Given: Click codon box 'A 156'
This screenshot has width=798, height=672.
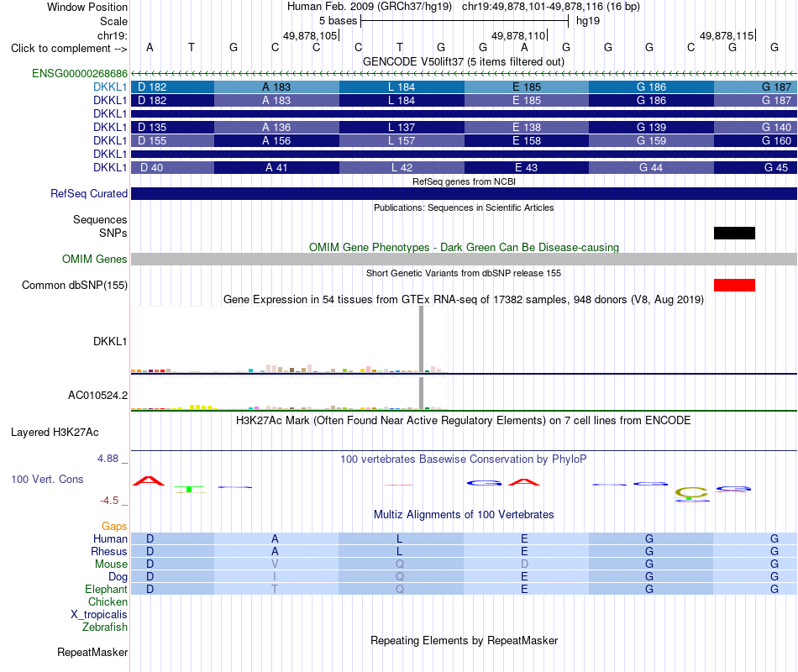Looking at the screenshot, I should 276,140.
